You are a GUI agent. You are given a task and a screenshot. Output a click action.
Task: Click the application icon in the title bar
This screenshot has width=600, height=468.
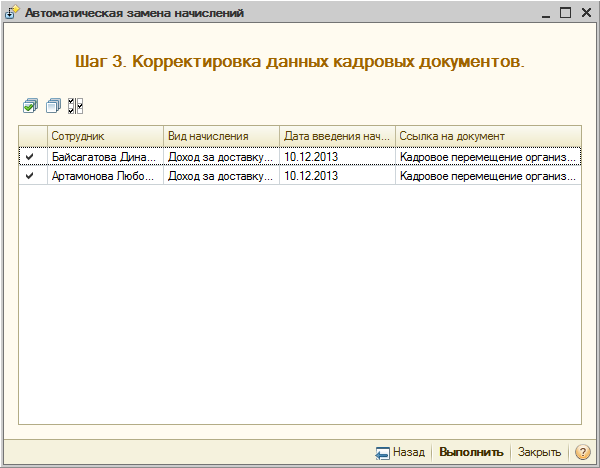coord(13,13)
